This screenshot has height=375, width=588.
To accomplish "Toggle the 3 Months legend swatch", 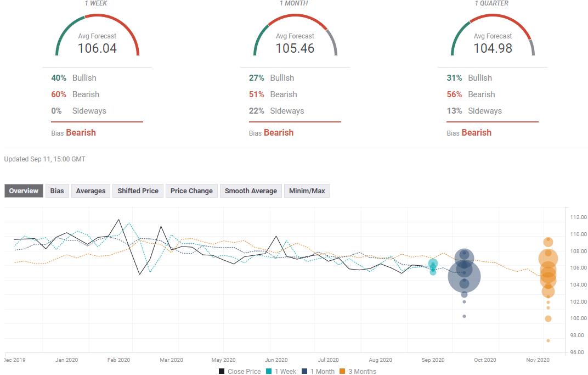I will pyautogui.click(x=342, y=371).
